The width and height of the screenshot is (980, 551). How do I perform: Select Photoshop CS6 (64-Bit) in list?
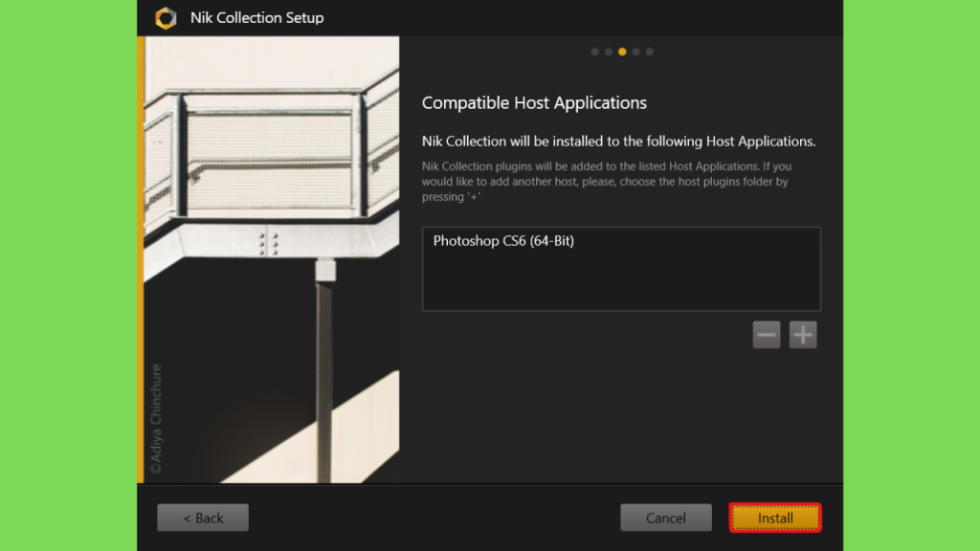click(503, 241)
